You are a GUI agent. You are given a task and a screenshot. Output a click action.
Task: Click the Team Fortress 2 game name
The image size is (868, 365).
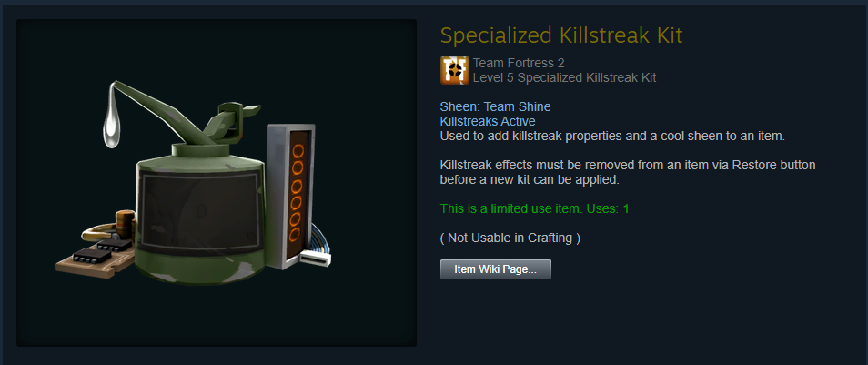[x=519, y=63]
